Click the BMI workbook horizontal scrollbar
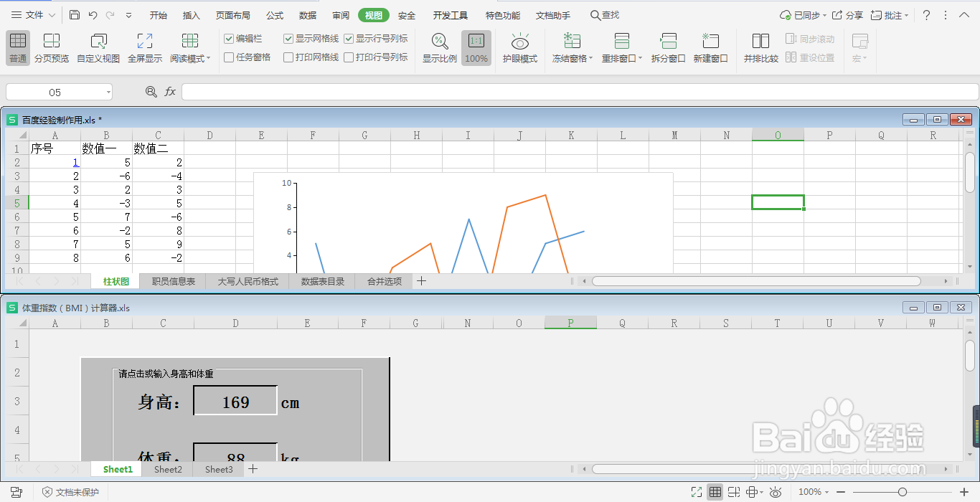This screenshot has width=980, height=502. point(756,469)
